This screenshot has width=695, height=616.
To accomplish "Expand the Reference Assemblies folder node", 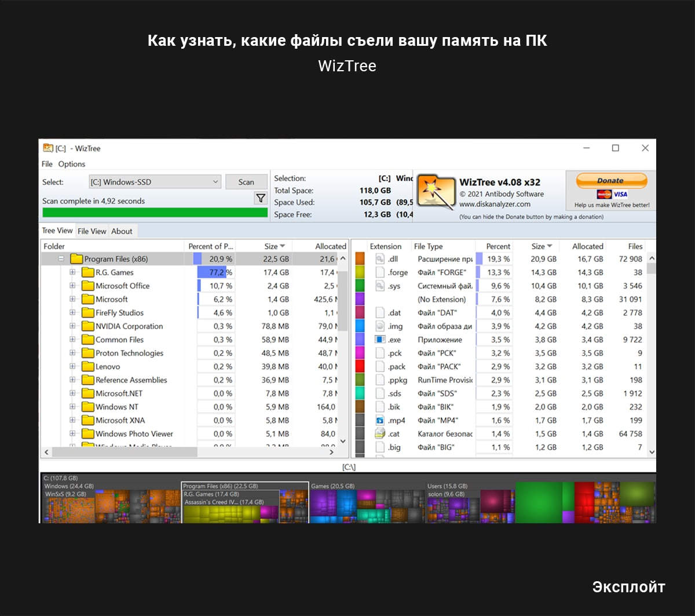I will point(72,380).
